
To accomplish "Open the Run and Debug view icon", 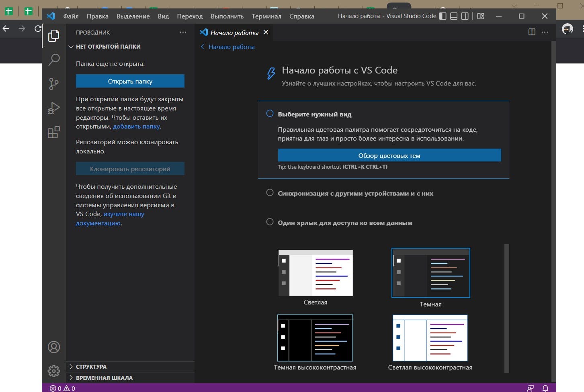I will pyautogui.click(x=54, y=108).
